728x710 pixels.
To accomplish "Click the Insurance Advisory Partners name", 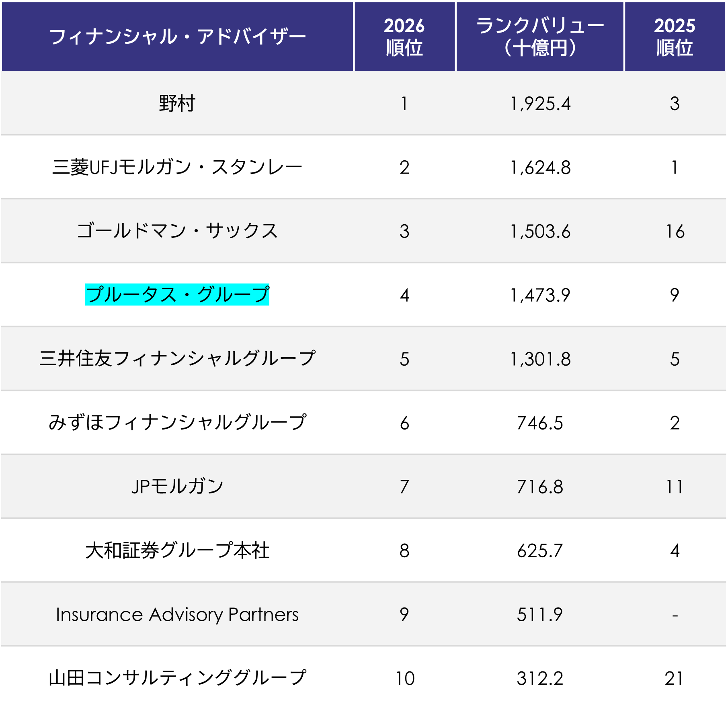I will (x=177, y=614).
